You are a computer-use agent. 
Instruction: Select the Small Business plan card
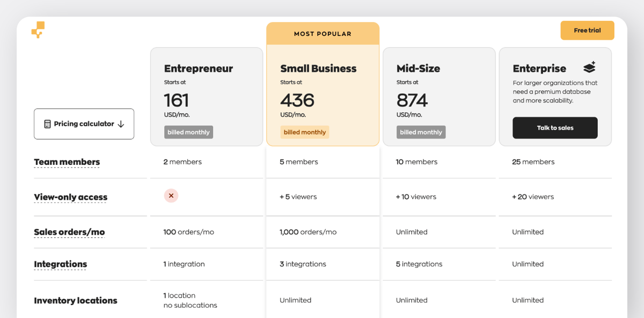323,97
